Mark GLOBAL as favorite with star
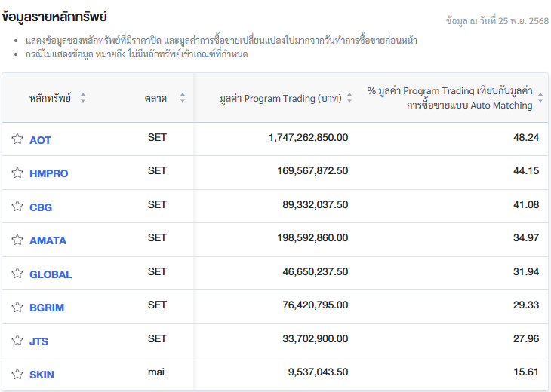This screenshot has width=551, height=392. tap(17, 274)
